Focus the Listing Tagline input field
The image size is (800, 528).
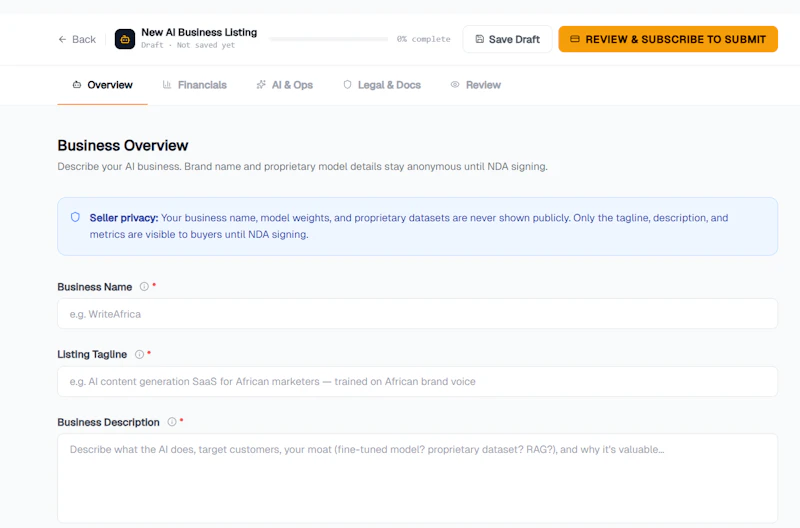pyautogui.click(x=417, y=382)
